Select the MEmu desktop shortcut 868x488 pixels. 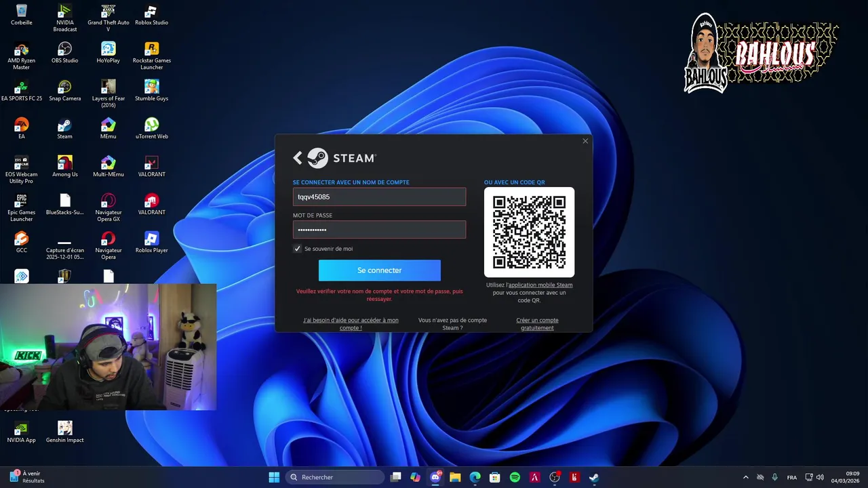click(x=108, y=129)
